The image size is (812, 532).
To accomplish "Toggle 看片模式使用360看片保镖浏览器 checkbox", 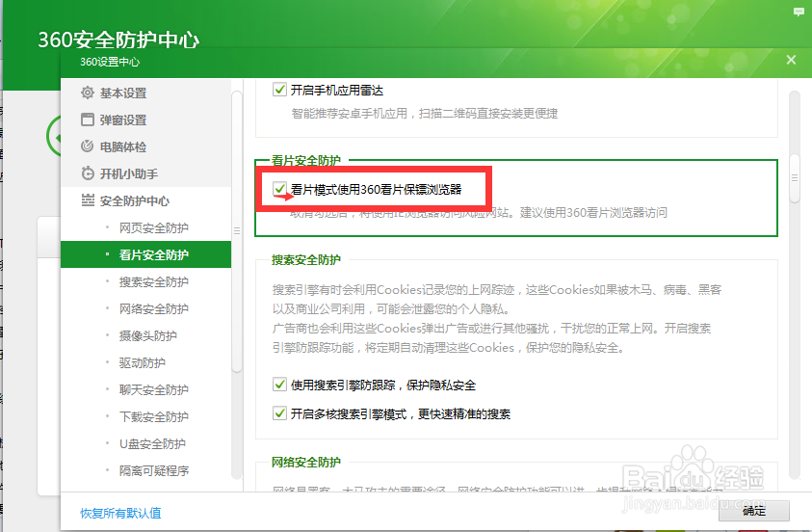I will point(279,189).
